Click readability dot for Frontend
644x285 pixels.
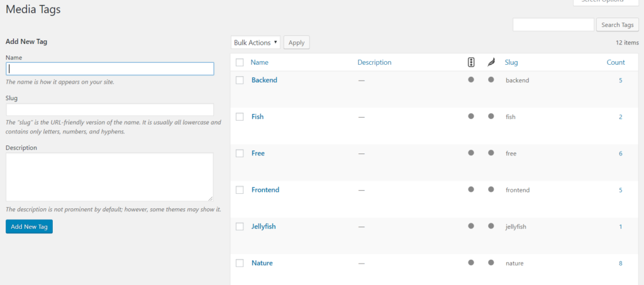[491, 189]
